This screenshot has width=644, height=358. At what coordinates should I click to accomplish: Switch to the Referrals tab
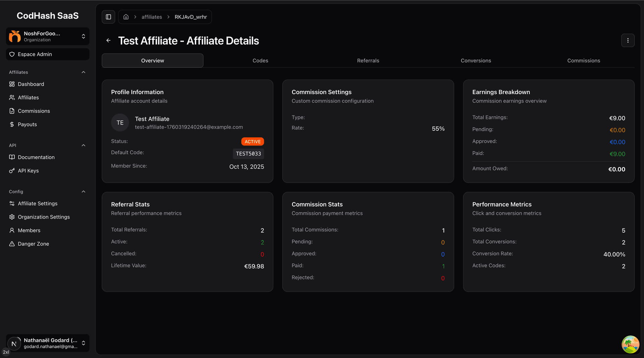(x=368, y=60)
